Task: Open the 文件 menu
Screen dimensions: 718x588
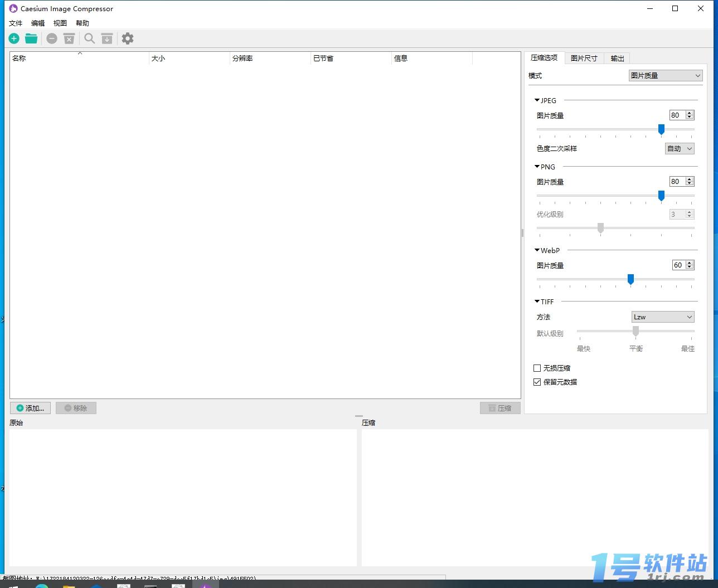Action: tap(16, 23)
